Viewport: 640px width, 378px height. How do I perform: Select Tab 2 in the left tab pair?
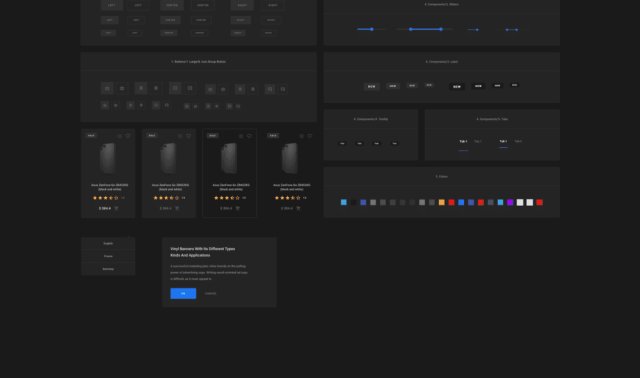pos(478,141)
